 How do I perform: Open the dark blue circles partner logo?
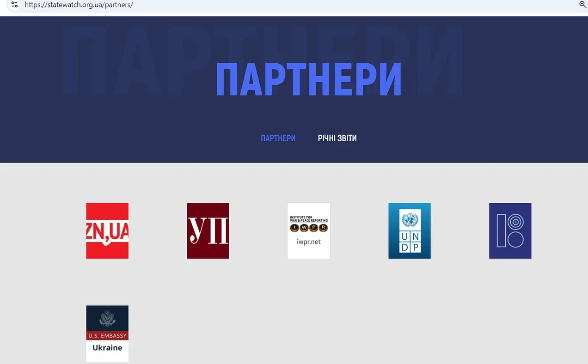pos(510,231)
